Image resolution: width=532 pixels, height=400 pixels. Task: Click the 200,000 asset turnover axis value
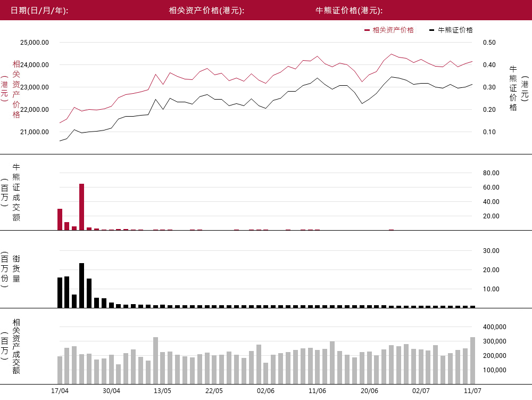(x=494, y=356)
